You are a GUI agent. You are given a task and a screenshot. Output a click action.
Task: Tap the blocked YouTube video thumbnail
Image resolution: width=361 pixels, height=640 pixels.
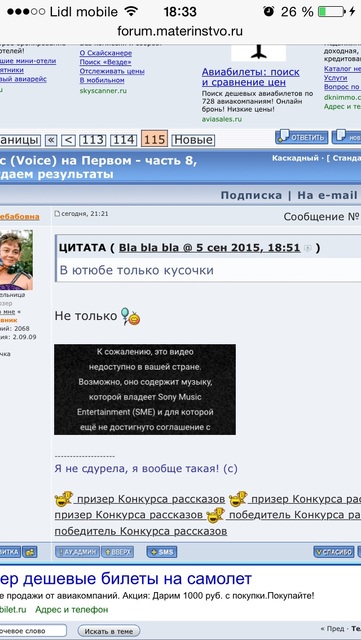pos(145,389)
